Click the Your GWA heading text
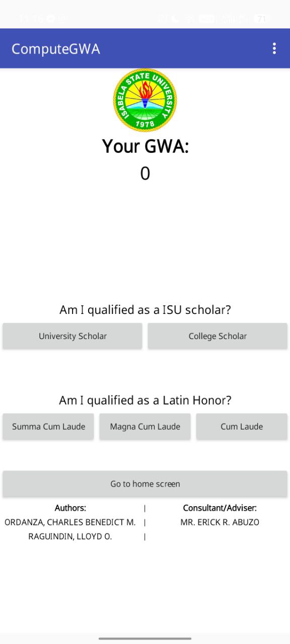This screenshot has height=644, width=290. tap(144, 146)
